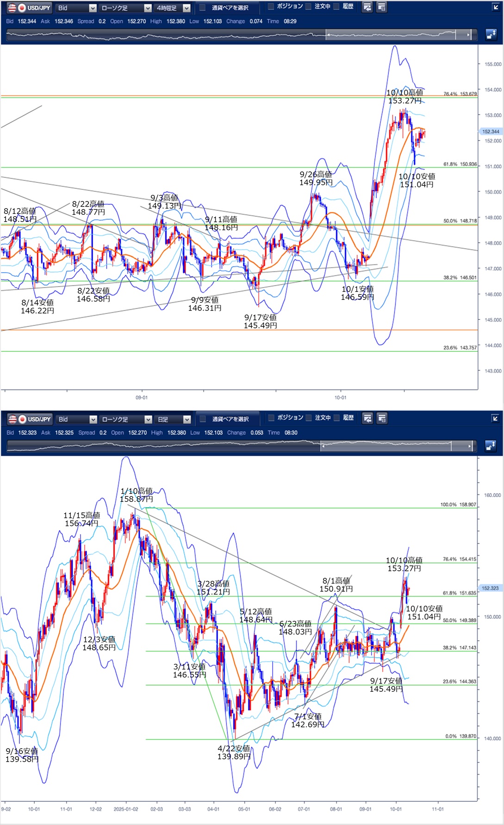Screen dimensions: 504x825
Task: Open the 日足 timeframe dropdown
Action: (173, 419)
